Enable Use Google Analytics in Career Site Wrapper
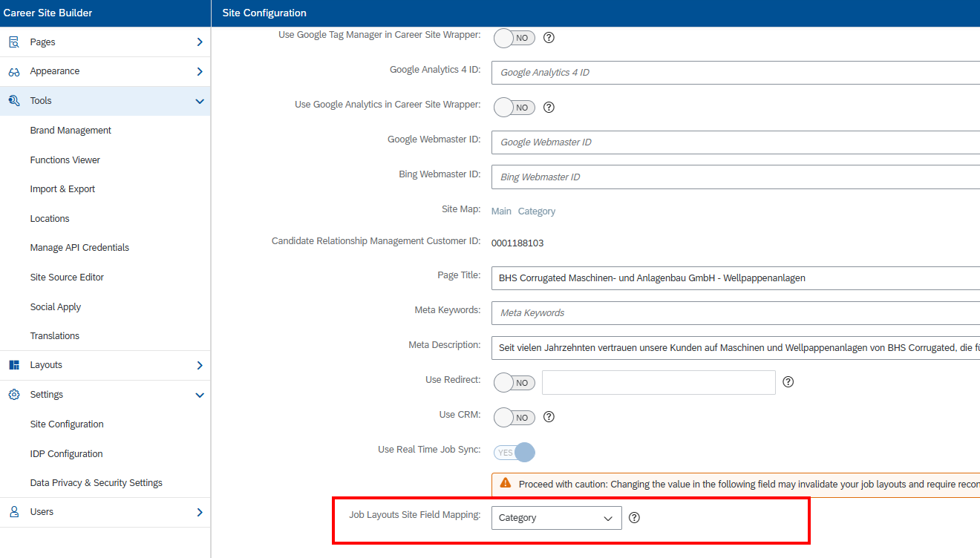This screenshot has width=980, height=558. click(x=514, y=108)
